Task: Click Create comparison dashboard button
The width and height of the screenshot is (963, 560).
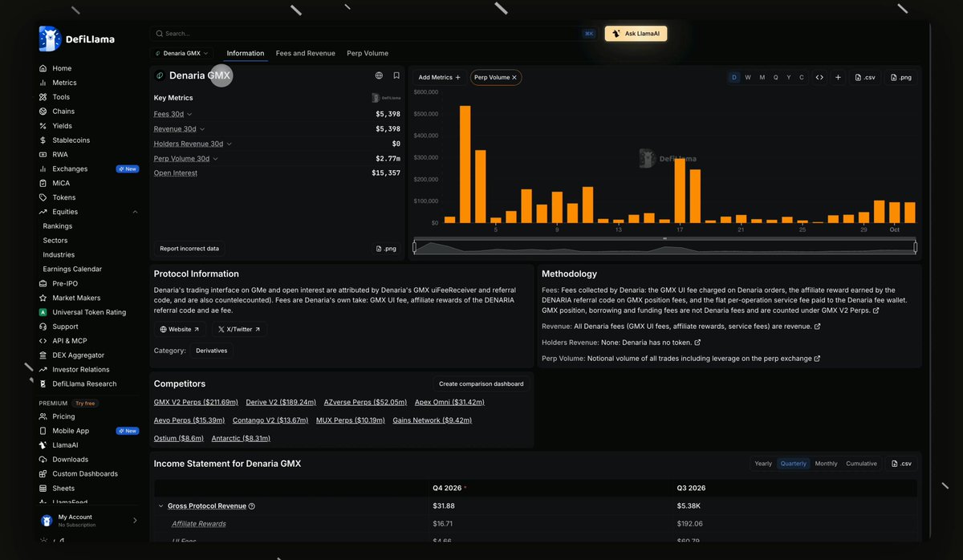Action: coord(481,383)
